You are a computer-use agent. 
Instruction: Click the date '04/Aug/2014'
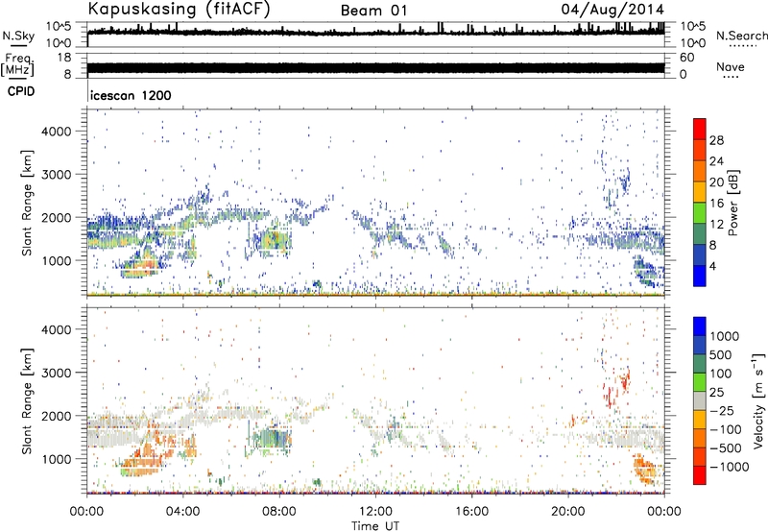pyautogui.click(x=612, y=10)
